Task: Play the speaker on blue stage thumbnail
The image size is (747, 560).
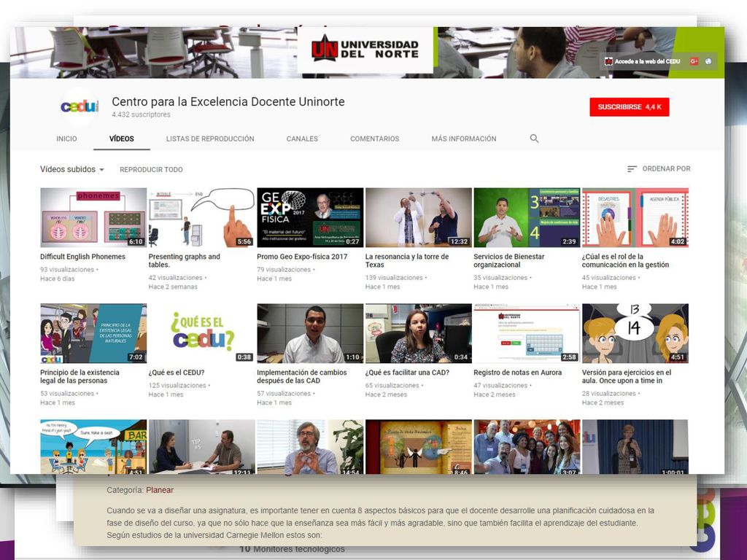Action: pos(635,447)
